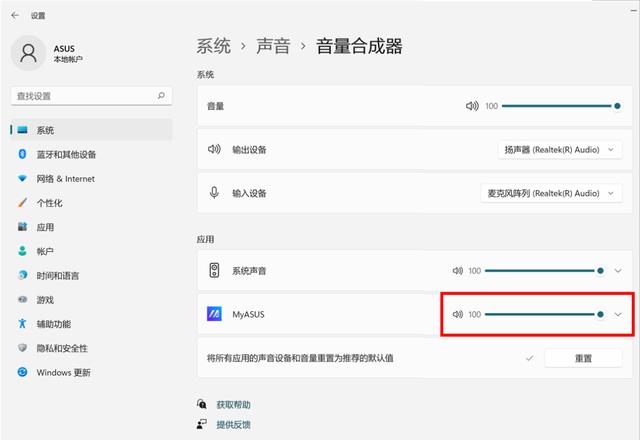This screenshot has height=440, width=640.
Task: Mute MyASUS using its speaker icon
Action: (x=458, y=314)
